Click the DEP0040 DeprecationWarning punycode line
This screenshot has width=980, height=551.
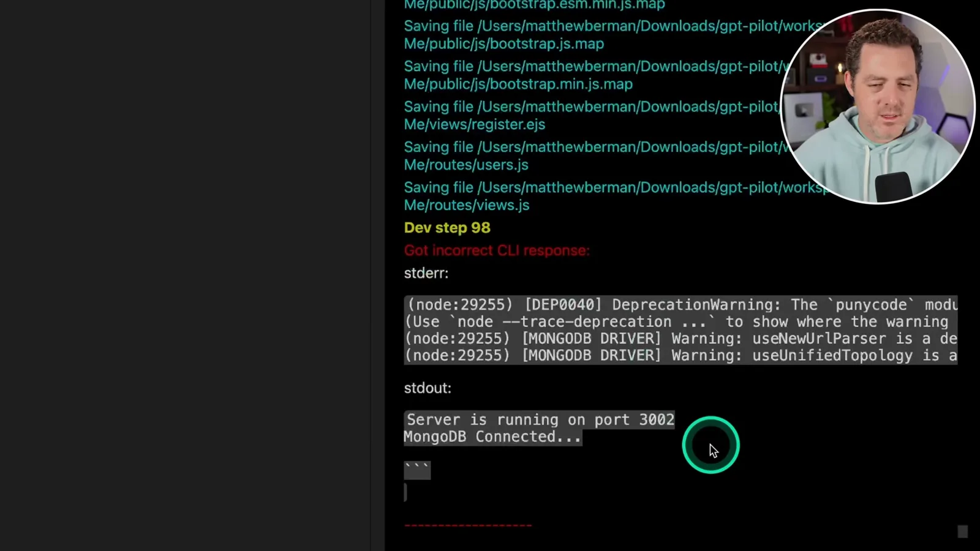680,305
